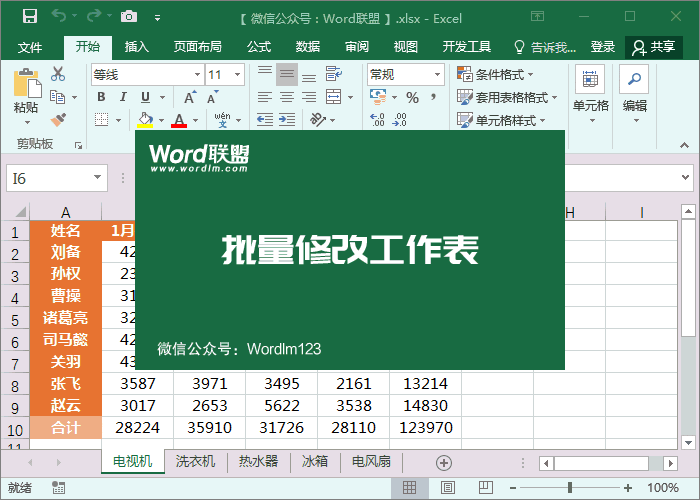This screenshot has width=700, height=500.
Task: Toggle Wrap Text
Action: [x=333, y=74]
